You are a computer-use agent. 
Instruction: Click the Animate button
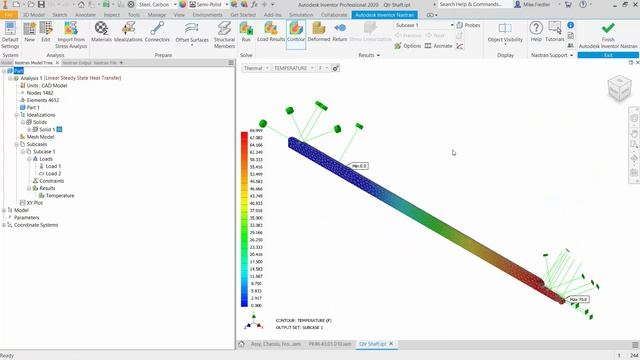click(438, 46)
